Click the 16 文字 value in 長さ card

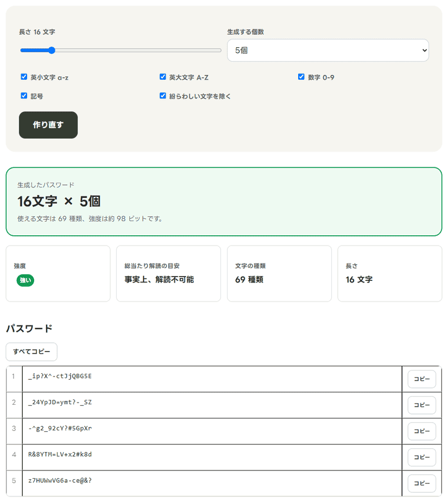pos(359,279)
